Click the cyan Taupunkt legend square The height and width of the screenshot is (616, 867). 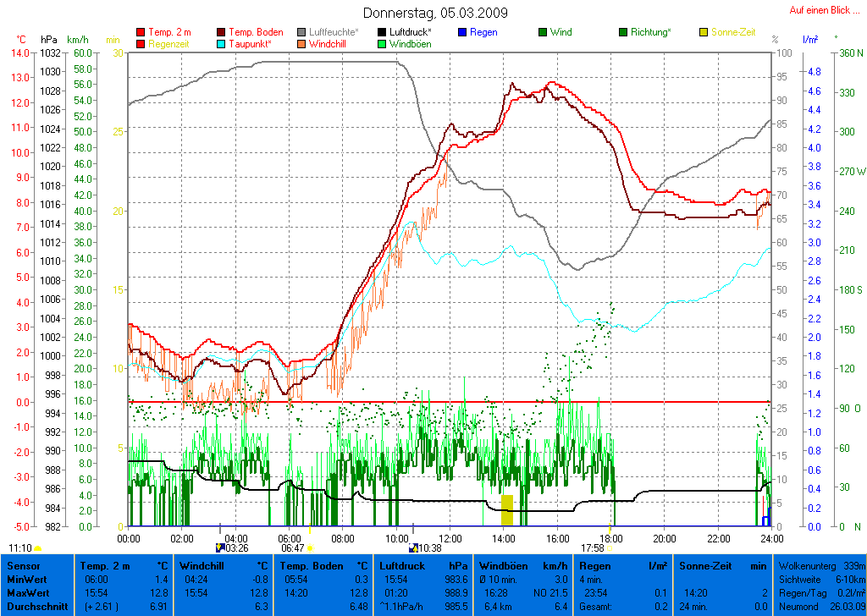(x=223, y=43)
